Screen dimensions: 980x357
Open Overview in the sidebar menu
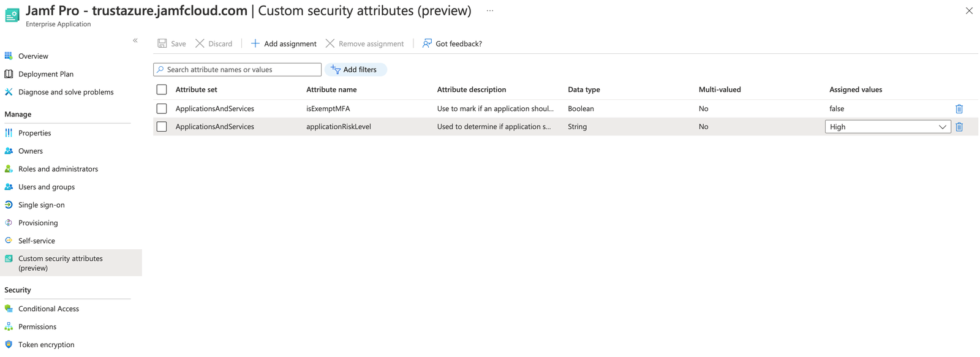click(x=33, y=56)
